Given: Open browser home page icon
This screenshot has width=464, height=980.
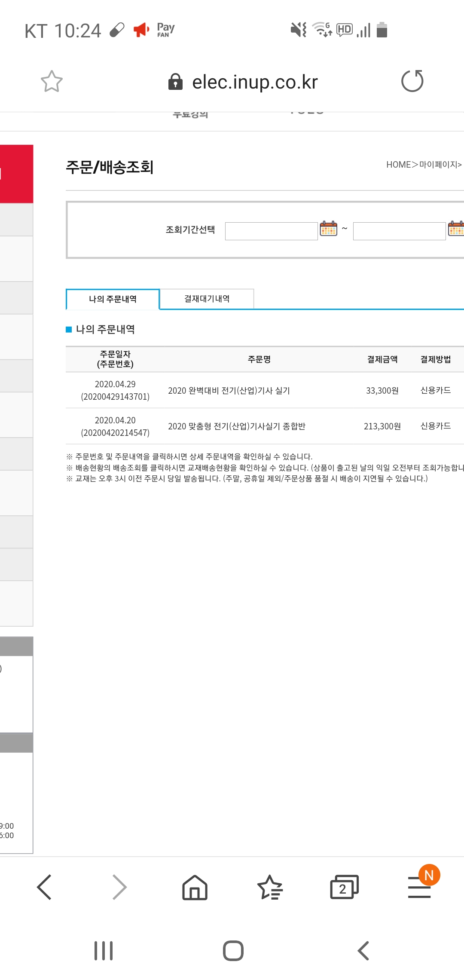Looking at the screenshot, I should [195, 887].
